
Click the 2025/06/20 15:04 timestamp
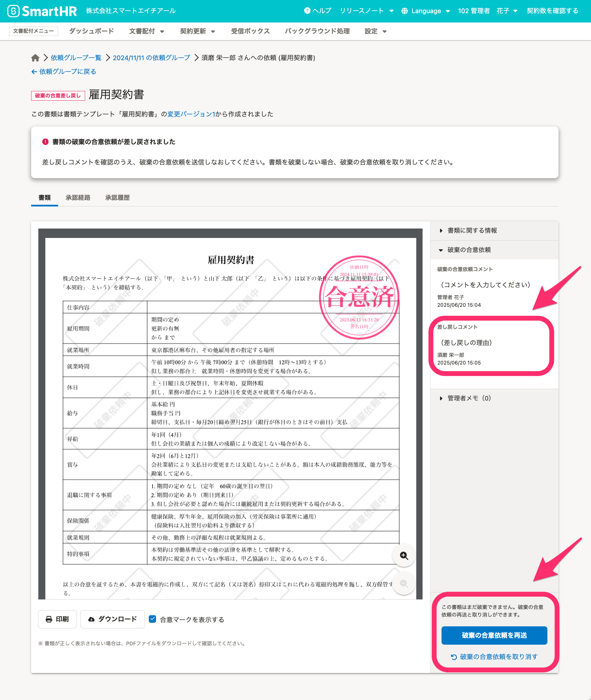coord(459,305)
